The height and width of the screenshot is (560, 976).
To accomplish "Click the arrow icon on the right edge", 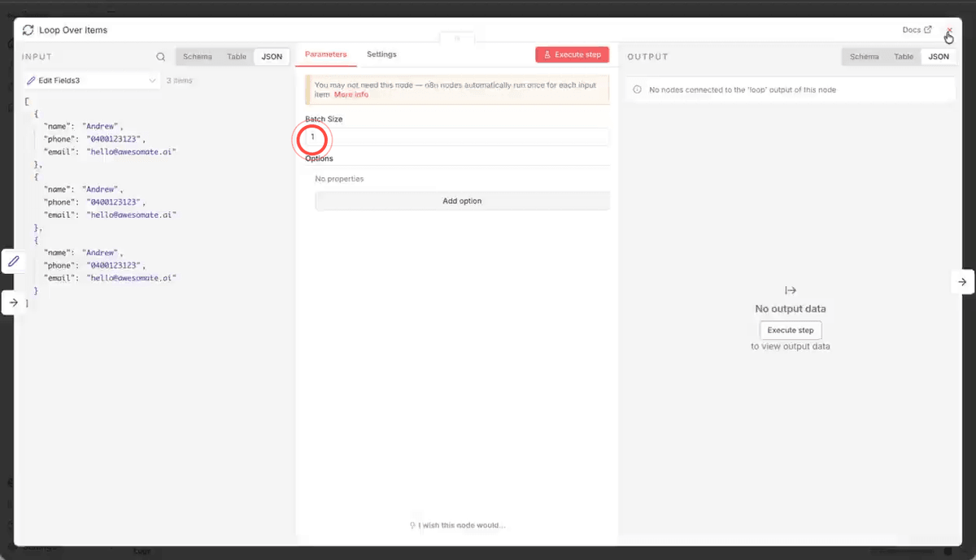I will coord(963,281).
